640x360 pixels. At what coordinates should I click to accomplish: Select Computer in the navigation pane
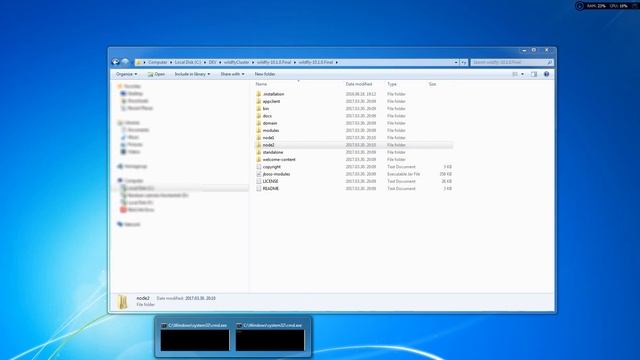[133, 181]
